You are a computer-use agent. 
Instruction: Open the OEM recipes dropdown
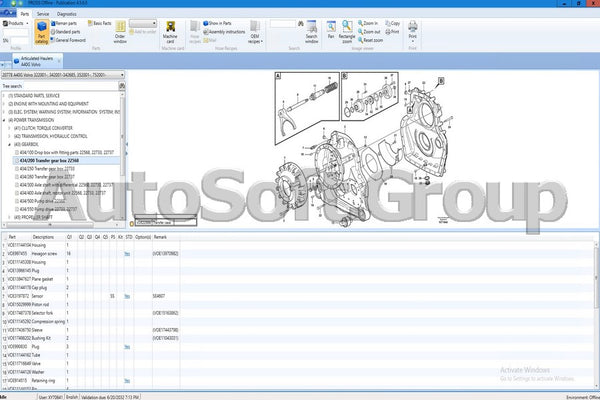pyautogui.click(x=255, y=32)
